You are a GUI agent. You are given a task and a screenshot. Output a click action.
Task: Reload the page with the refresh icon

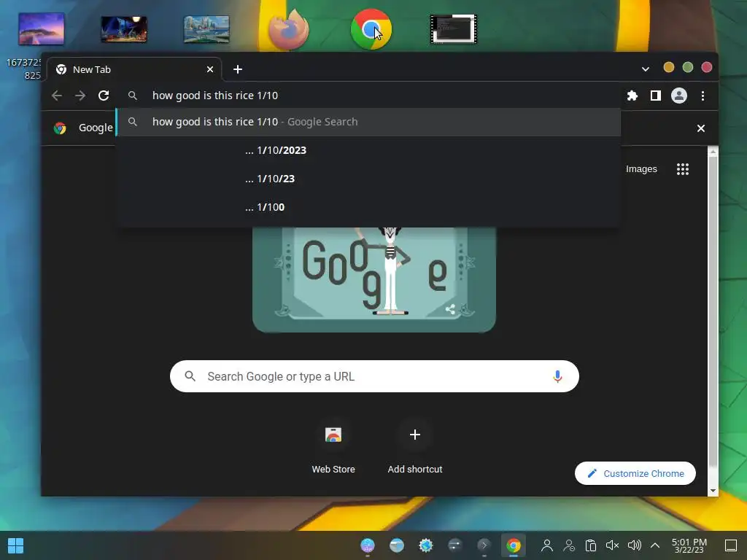pyautogui.click(x=104, y=96)
